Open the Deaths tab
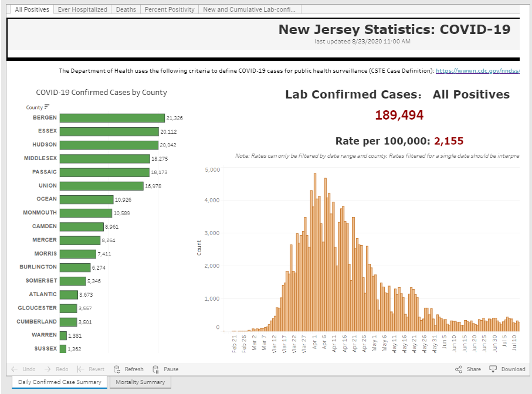 (x=126, y=9)
